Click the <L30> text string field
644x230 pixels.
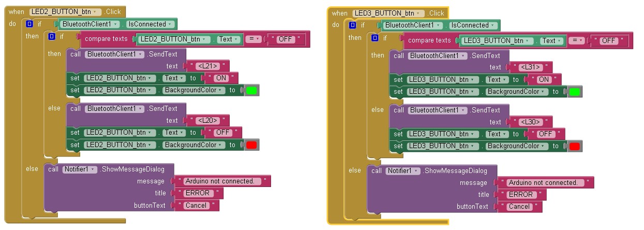(x=531, y=122)
